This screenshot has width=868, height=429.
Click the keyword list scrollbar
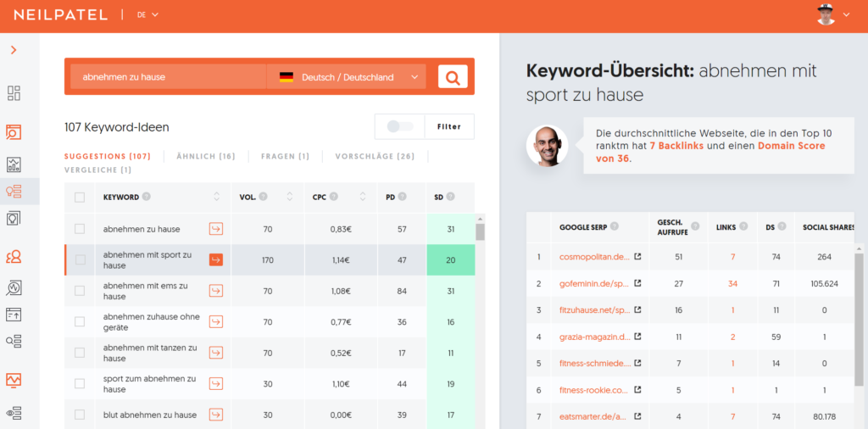tap(480, 232)
